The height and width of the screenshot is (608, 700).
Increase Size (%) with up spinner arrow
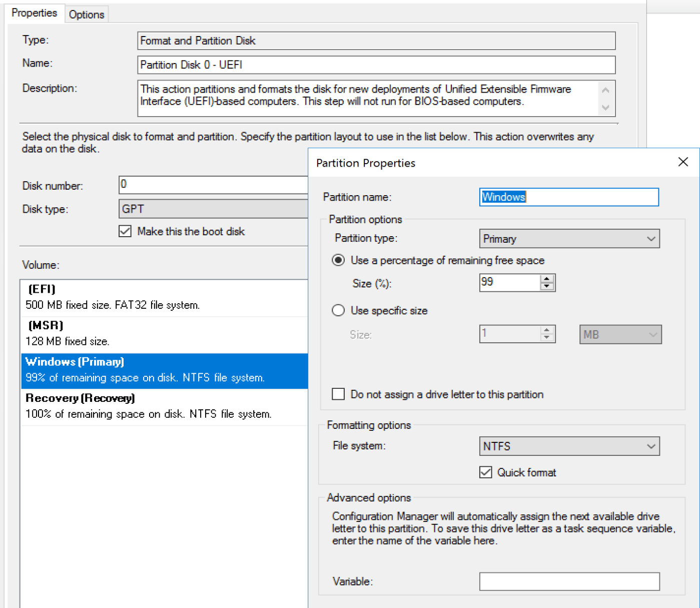(547, 279)
